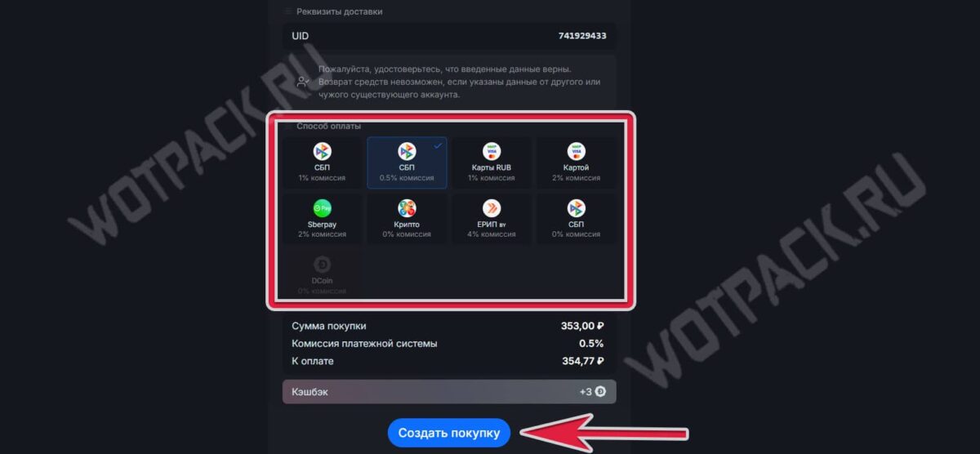Click the Сумма покупки value 353,00 ₽
Viewport: 980px width, 454px height.
(582, 326)
